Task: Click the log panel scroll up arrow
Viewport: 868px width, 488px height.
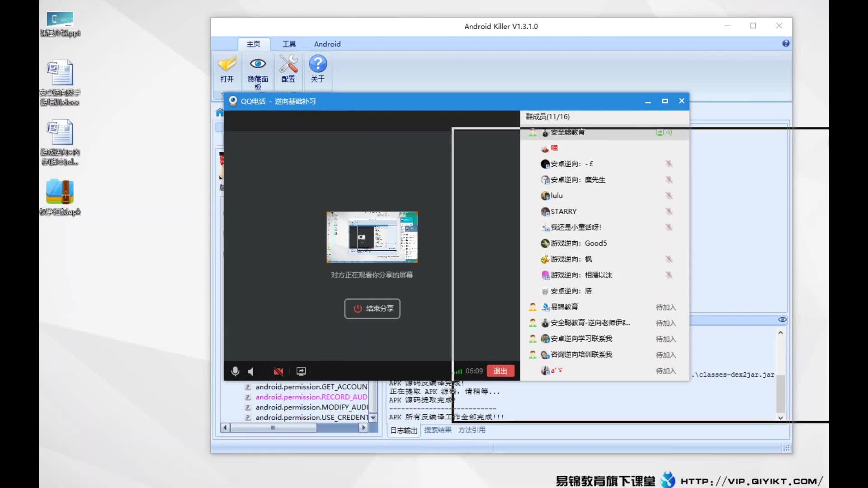Action: tap(780, 333)
